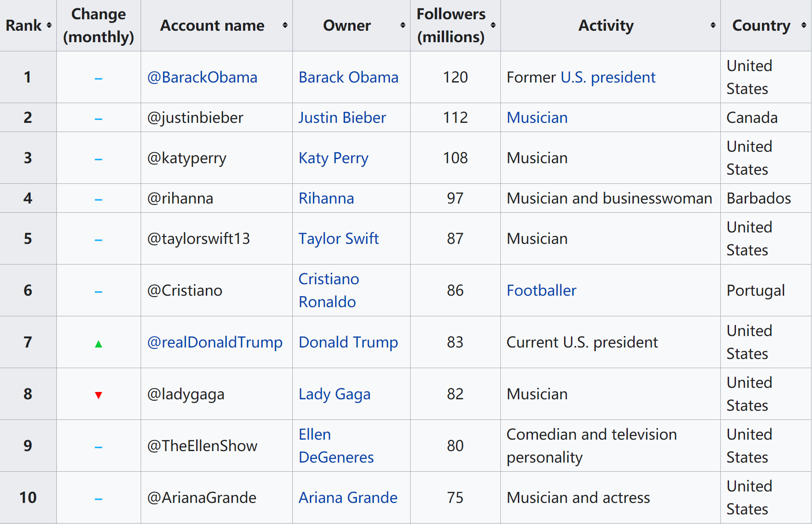Open Justin Bieber owner link
The image size is (812, 524).
point(342,118)
